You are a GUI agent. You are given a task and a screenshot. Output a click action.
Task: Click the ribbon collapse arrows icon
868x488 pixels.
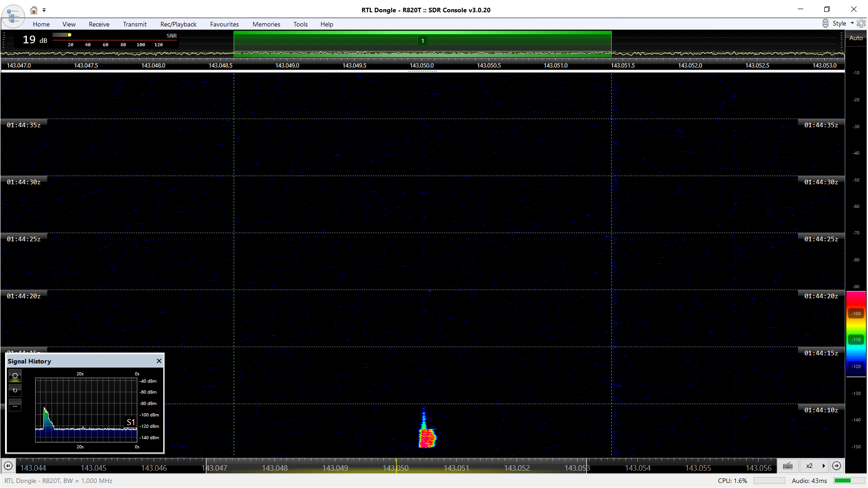[825, 23]
